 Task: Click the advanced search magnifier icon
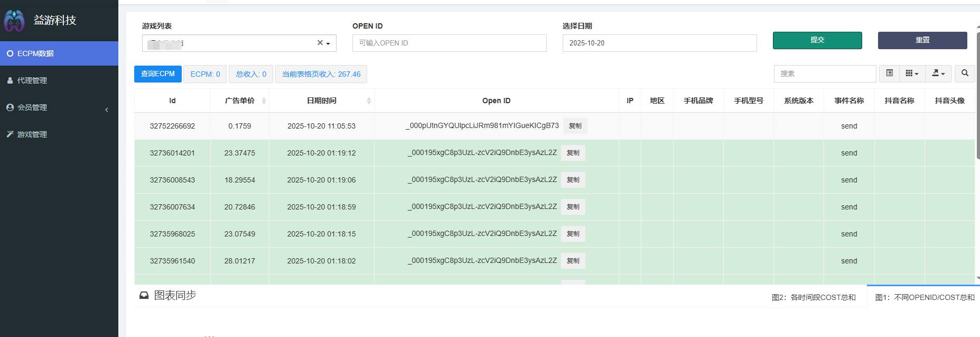965,74
